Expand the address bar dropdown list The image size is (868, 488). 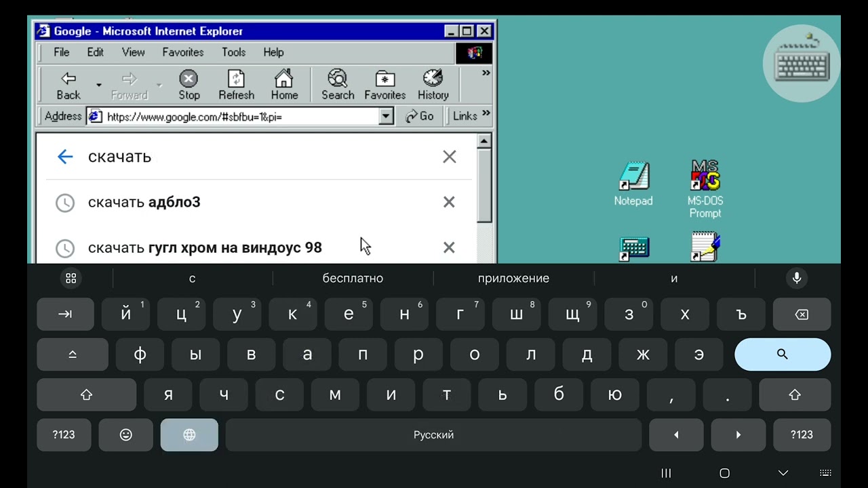[x=386, y=117]
